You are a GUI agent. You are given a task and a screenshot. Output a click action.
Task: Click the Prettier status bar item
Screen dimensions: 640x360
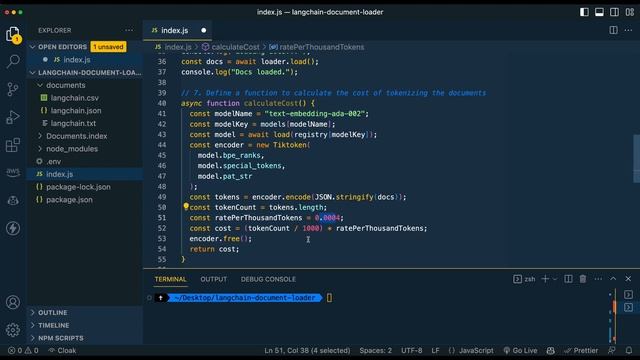(581, 350)
